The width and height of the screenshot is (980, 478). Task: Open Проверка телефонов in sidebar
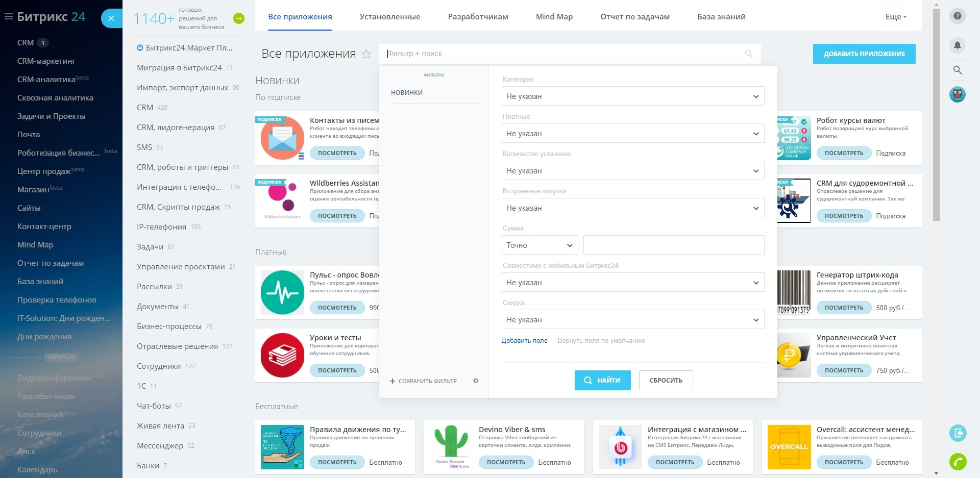pyautogui.click(x=57, y=300)
